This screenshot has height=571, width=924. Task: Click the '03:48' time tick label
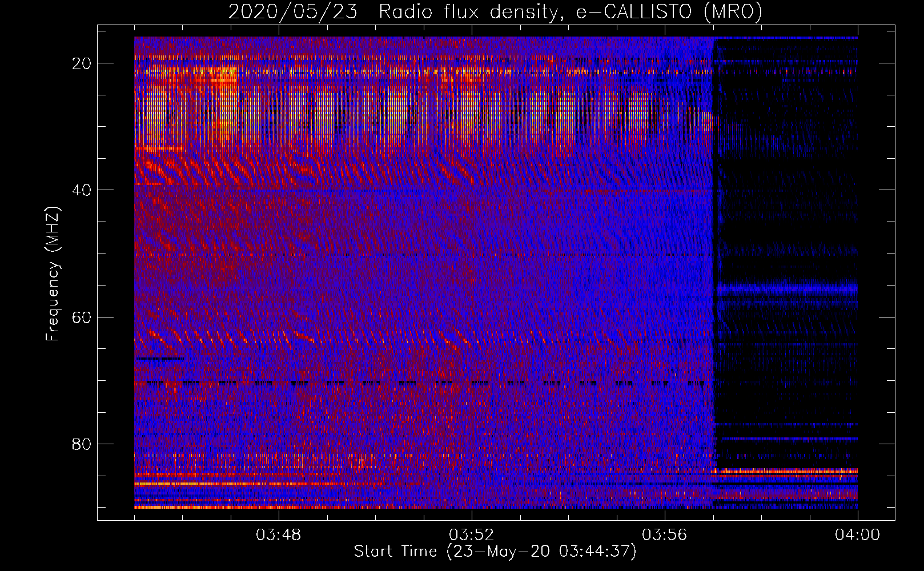coord(279,535)
